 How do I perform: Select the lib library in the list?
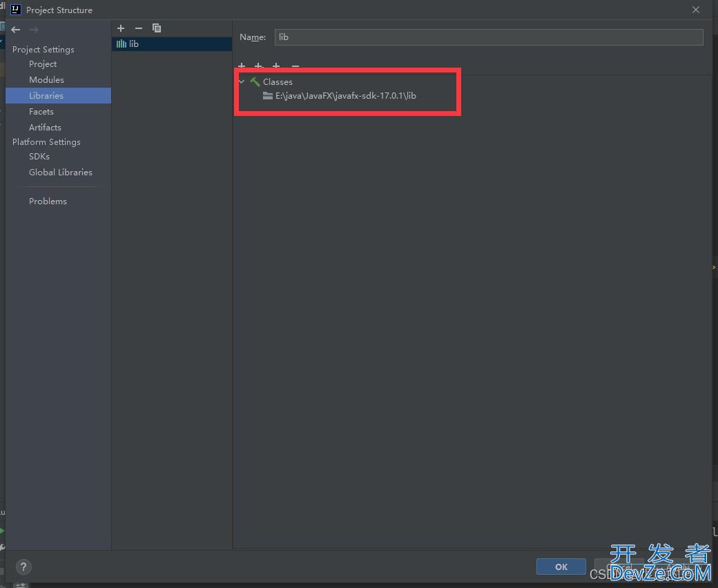pyautogui.click(x=133, y=43)
